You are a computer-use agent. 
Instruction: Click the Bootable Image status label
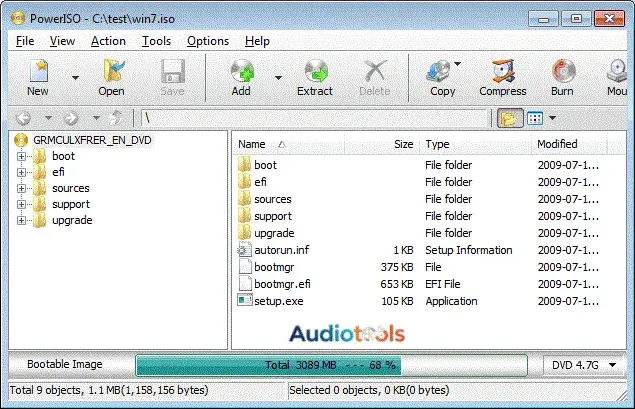(65, 364)
